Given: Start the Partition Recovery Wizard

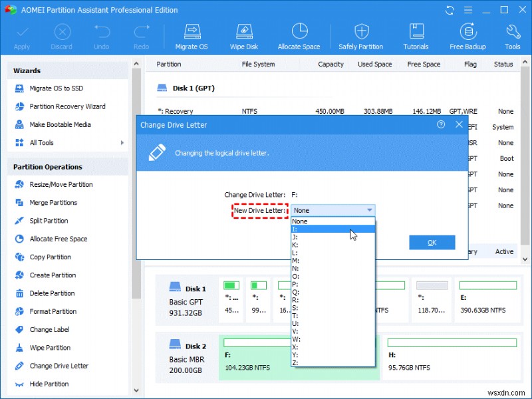Looking at the screenshot, I should click(x=61, y=106).
